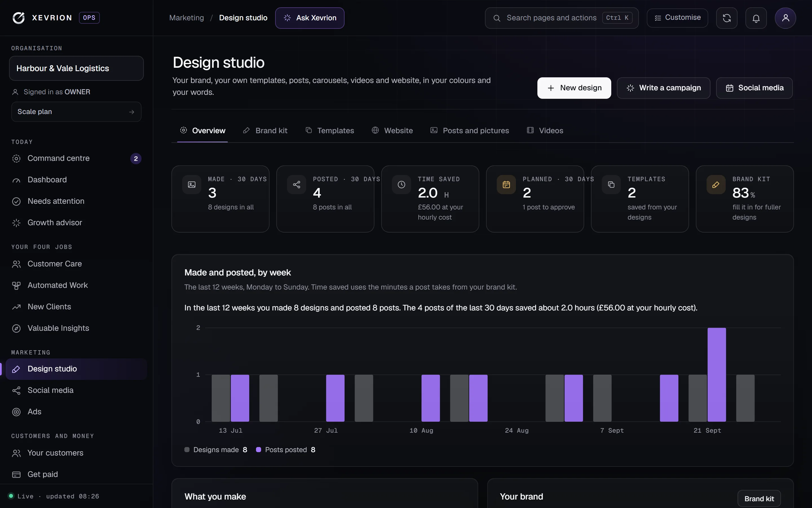Open Customer Care in sidebar
The image size is (812, 508).
(x=76, y=264)
